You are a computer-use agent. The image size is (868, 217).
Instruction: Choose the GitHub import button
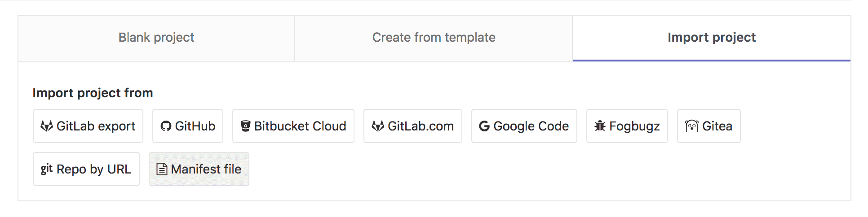coord(188,126)
